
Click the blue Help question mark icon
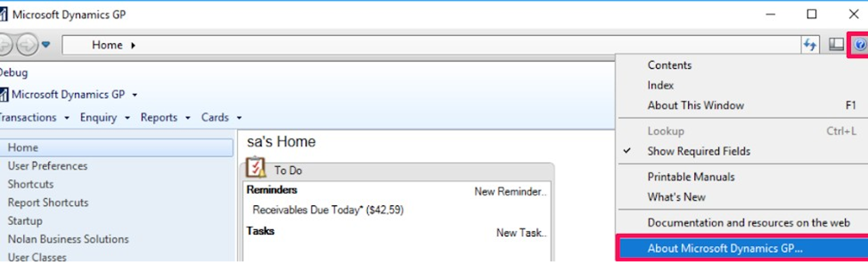860,44
